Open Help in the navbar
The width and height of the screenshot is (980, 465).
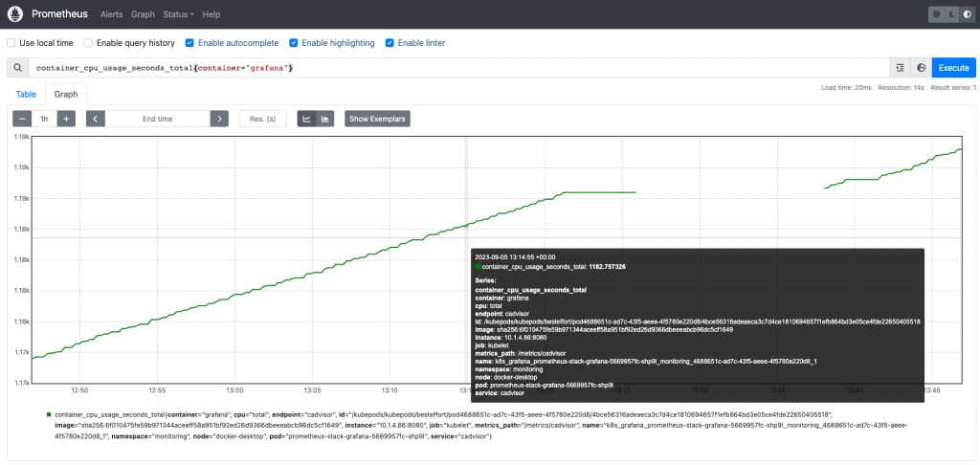(212, 14)
